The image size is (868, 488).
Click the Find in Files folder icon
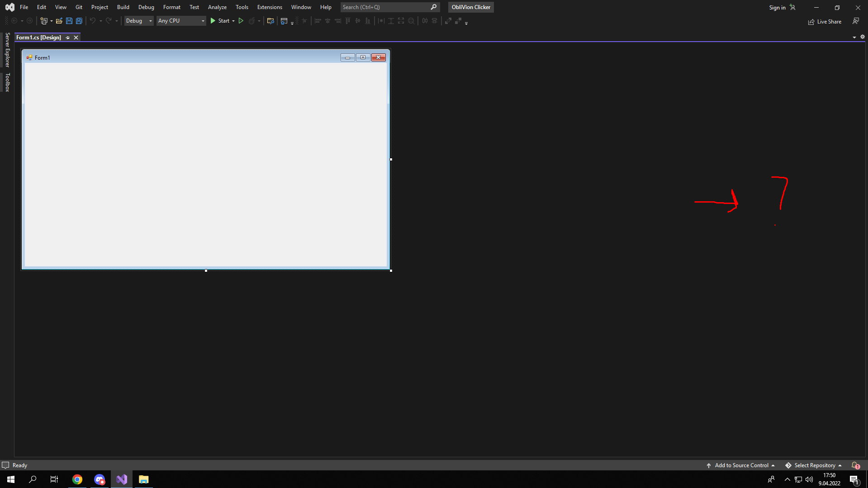click(x=270, y=21)
